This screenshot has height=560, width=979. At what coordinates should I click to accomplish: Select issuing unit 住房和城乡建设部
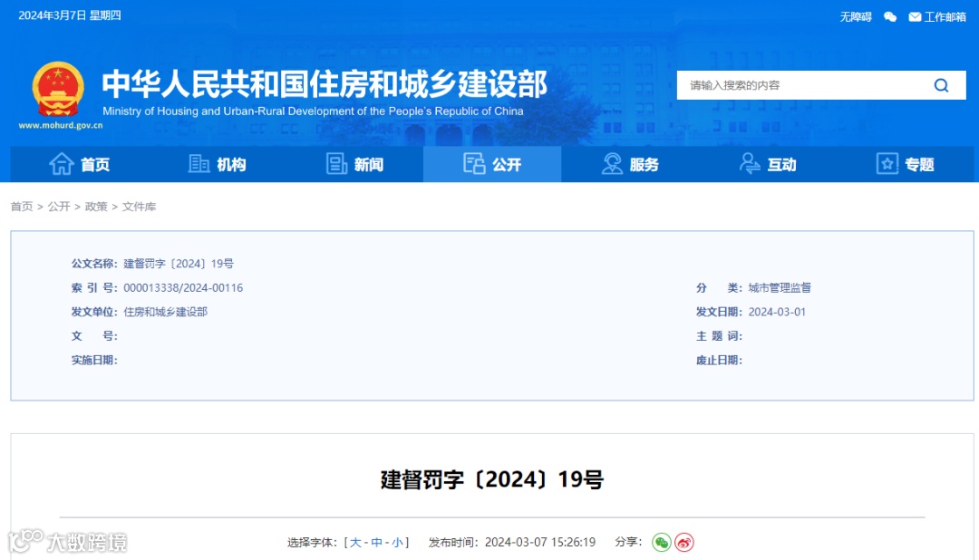pos(166,312)
